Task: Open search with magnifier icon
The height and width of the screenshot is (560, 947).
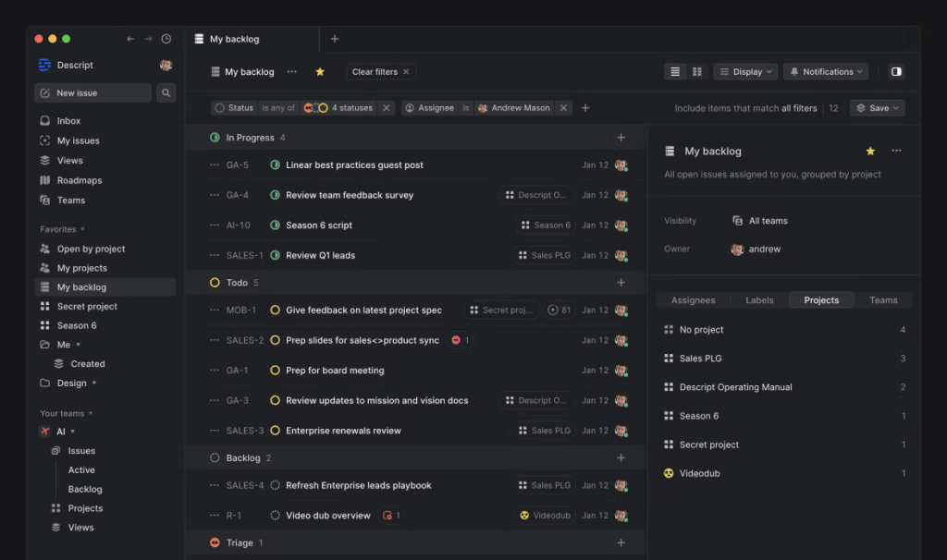Action: [x=166, y=93]
